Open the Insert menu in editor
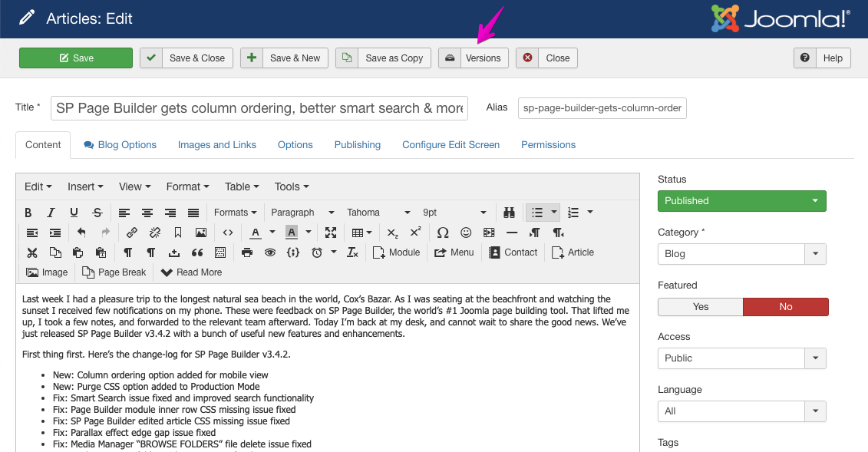Screen dimensions: 868x452 click(85, 186)
